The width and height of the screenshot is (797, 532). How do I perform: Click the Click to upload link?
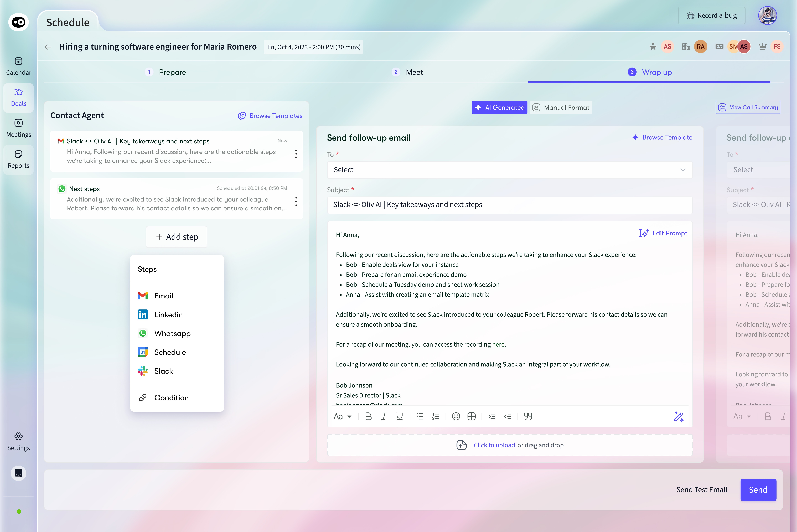[494, 445]
